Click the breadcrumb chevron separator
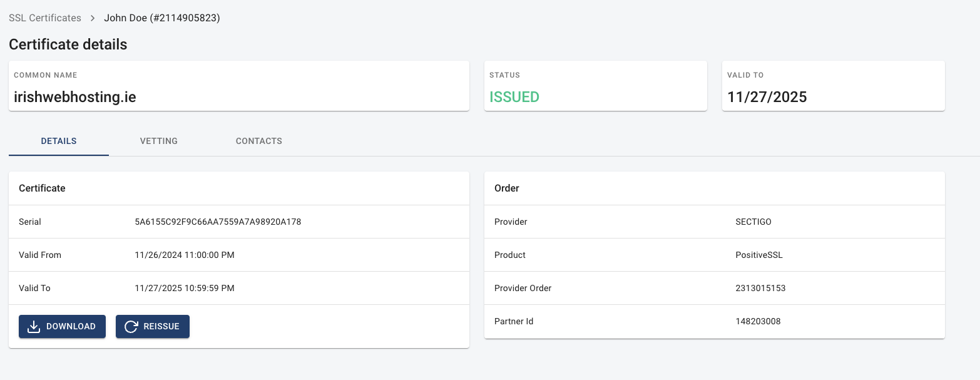 click(x=93, y=18)
